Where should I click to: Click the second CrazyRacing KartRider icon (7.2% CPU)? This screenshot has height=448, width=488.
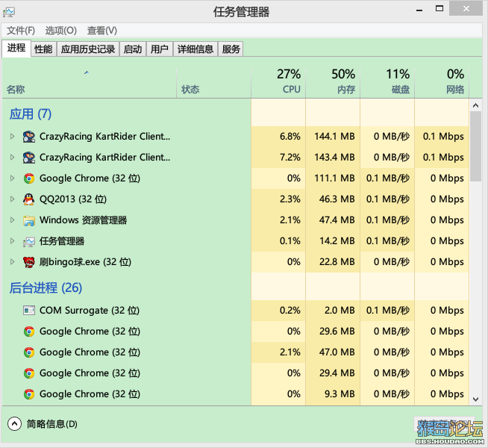coord(29,158)
